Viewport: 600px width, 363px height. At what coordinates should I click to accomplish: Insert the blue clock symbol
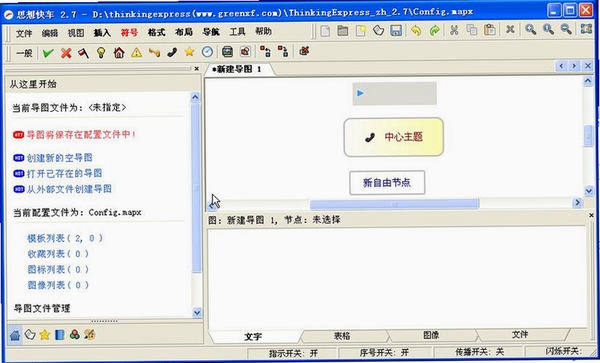coord(207,52)
